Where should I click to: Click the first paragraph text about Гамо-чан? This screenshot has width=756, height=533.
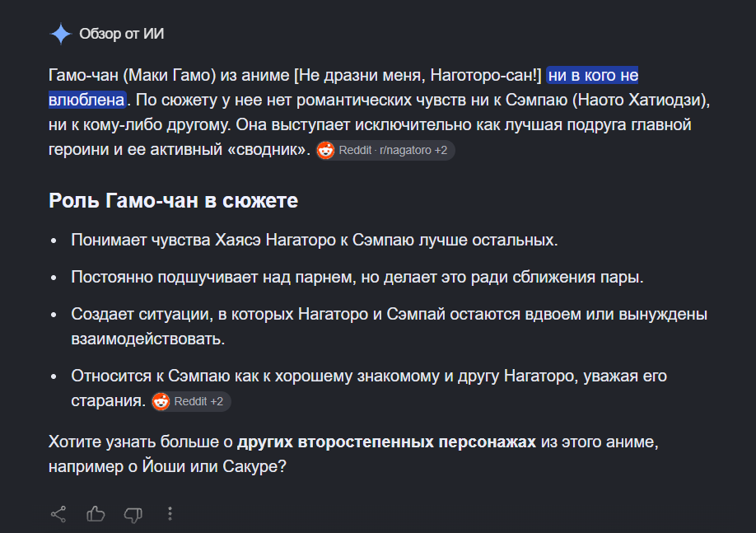(379, 112)
